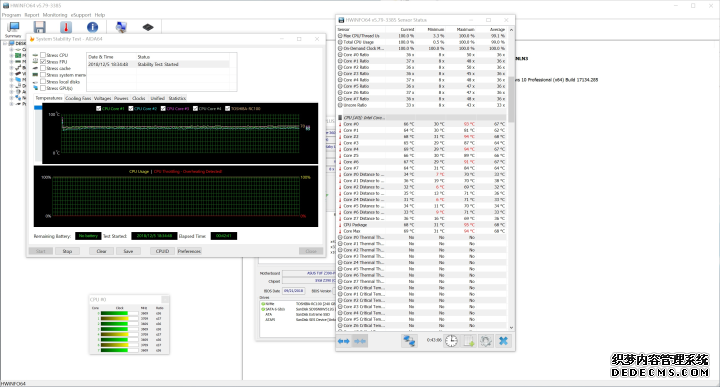
Task: Click the blue X close-sensors icon
Action: pos(504,341)
